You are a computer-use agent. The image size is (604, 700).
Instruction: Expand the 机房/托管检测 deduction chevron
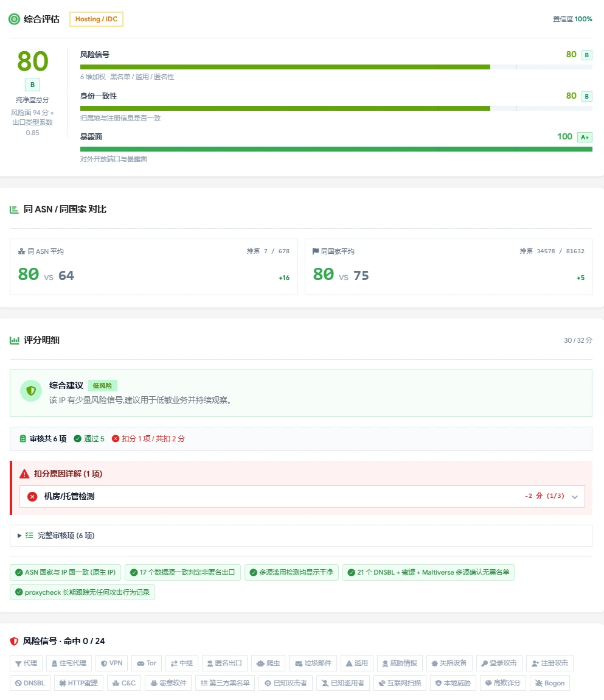(x=575, y=497)
